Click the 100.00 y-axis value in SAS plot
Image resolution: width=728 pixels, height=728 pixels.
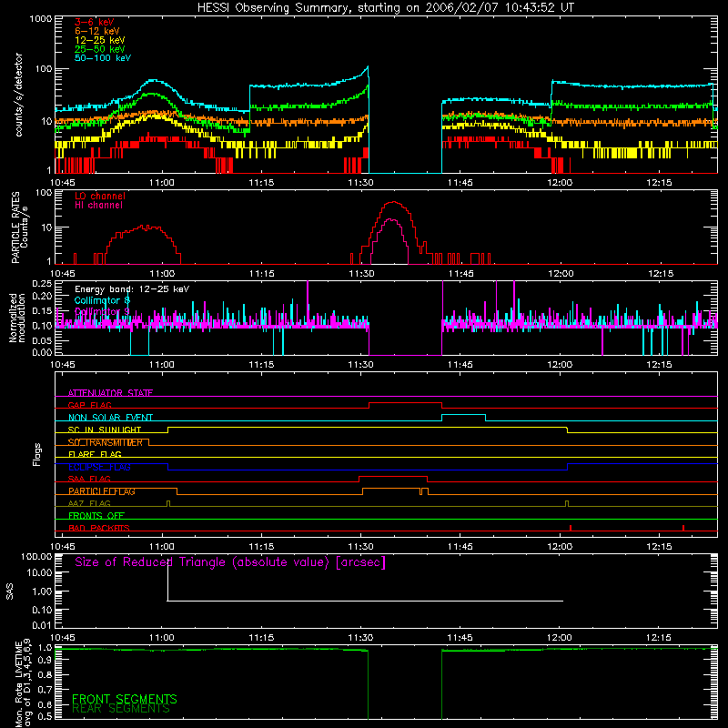click(x=36, y=556)
